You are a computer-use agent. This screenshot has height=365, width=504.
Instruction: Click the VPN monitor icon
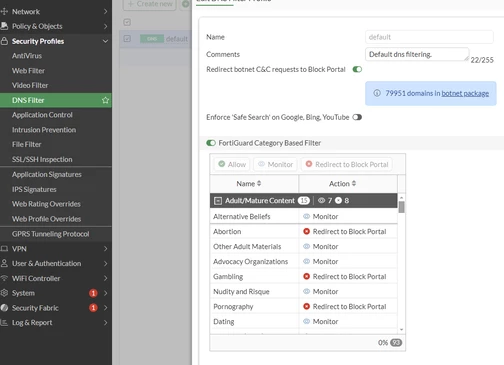click(x=4, y=249)
